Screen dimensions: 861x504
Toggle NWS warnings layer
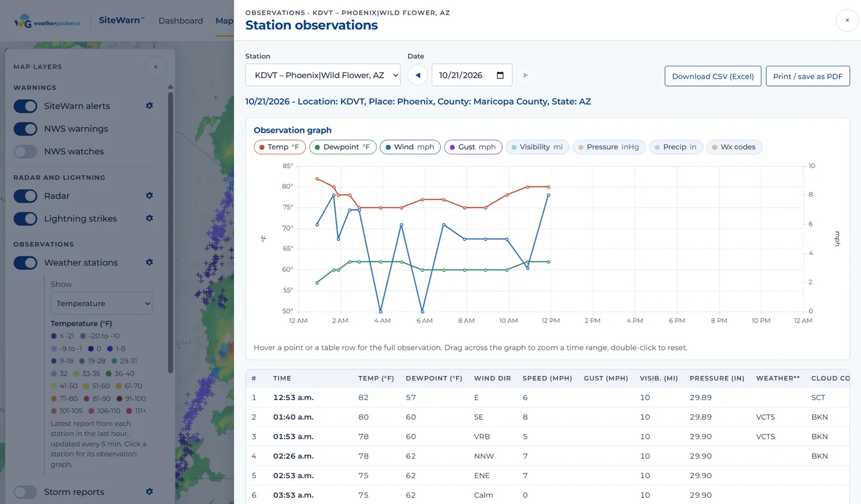pos(26,128)
